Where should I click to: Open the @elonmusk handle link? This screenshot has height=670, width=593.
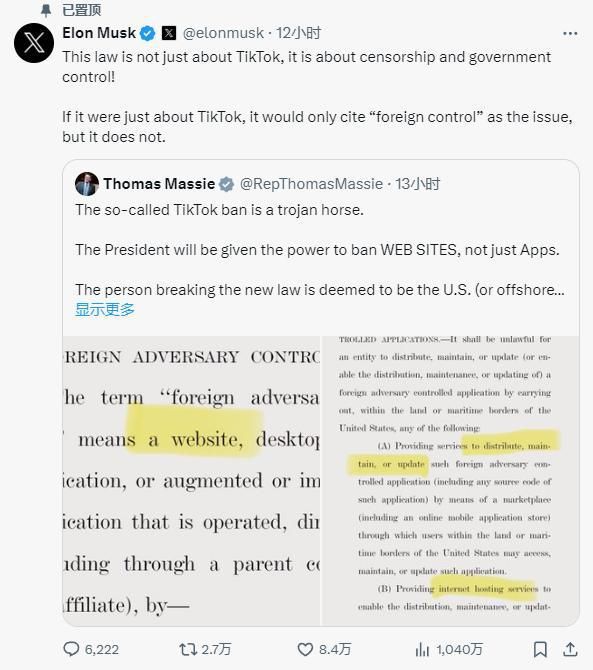(223, 33)
